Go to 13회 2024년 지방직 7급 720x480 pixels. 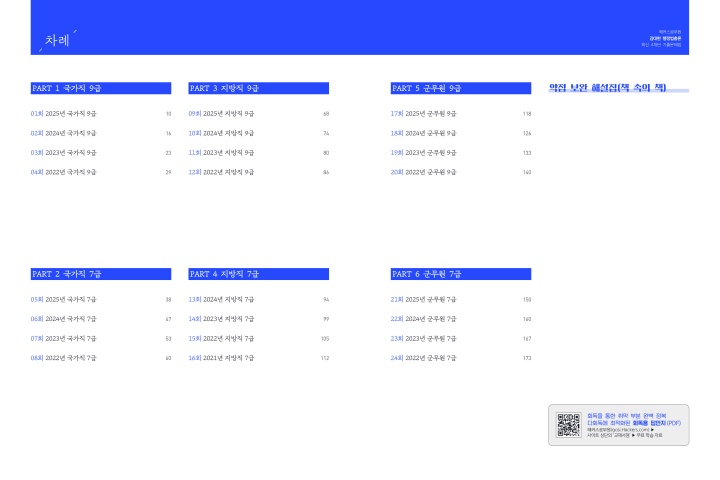222,299
